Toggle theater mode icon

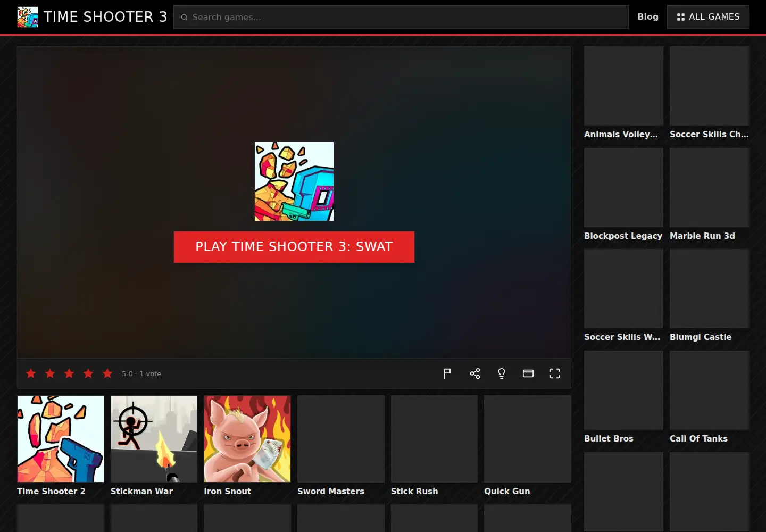tap(528, 373)
